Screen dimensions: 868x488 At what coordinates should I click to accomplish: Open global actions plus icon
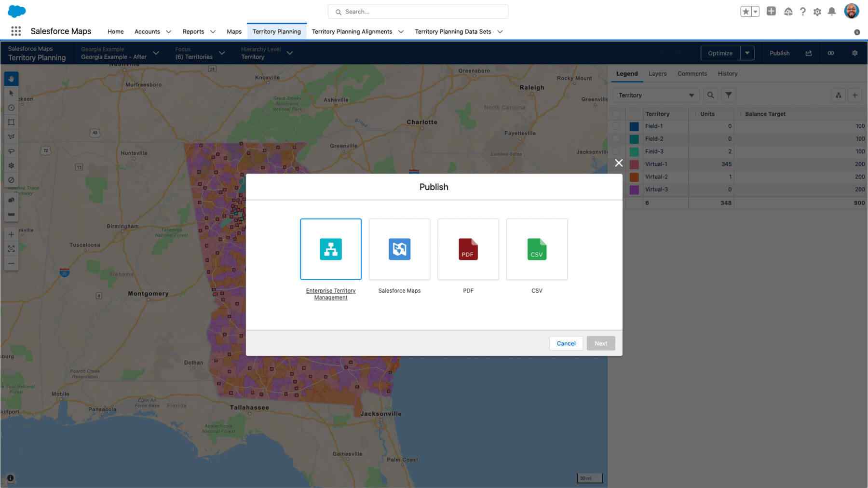tap(771, 11)
